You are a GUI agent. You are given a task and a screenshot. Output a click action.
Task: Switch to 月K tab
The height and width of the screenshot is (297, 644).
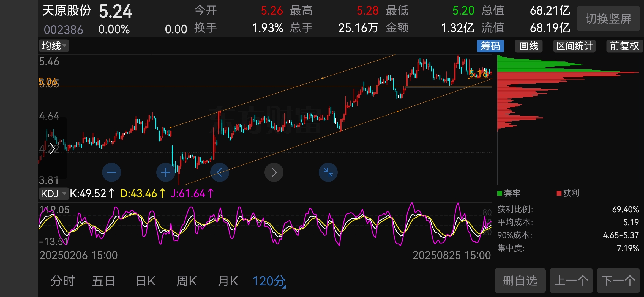click(x=228, y=281)
